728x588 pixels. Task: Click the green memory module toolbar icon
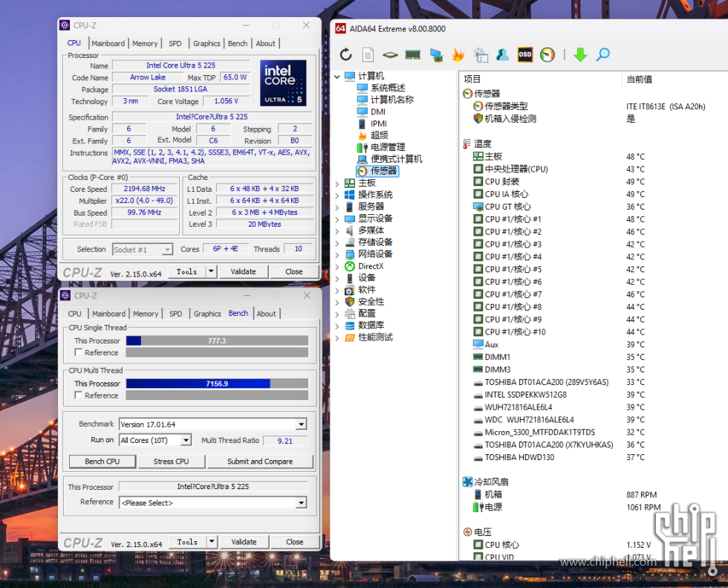coord(413,54)
